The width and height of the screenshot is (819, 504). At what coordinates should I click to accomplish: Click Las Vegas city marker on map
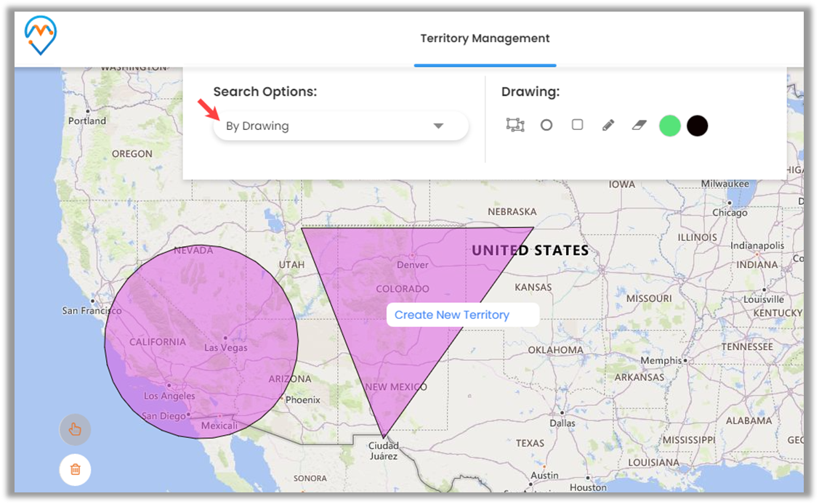(225, 338)
